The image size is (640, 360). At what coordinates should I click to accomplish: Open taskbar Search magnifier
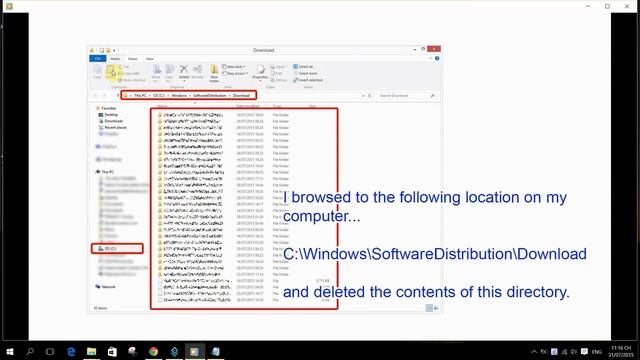click(x=30, y=351)
